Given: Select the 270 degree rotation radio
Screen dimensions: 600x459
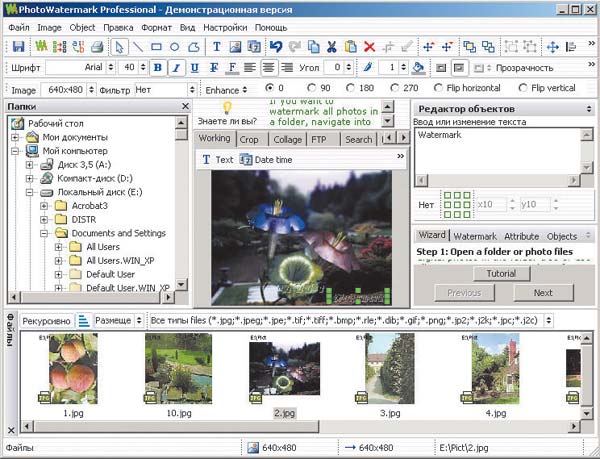Looking at the screenshot, I should (x=395, y=88).
